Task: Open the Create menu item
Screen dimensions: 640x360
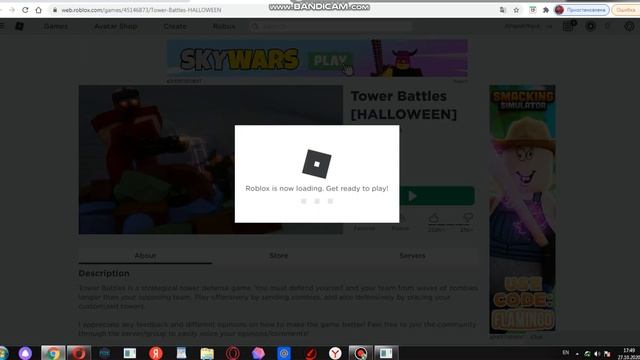Action: 175,26
